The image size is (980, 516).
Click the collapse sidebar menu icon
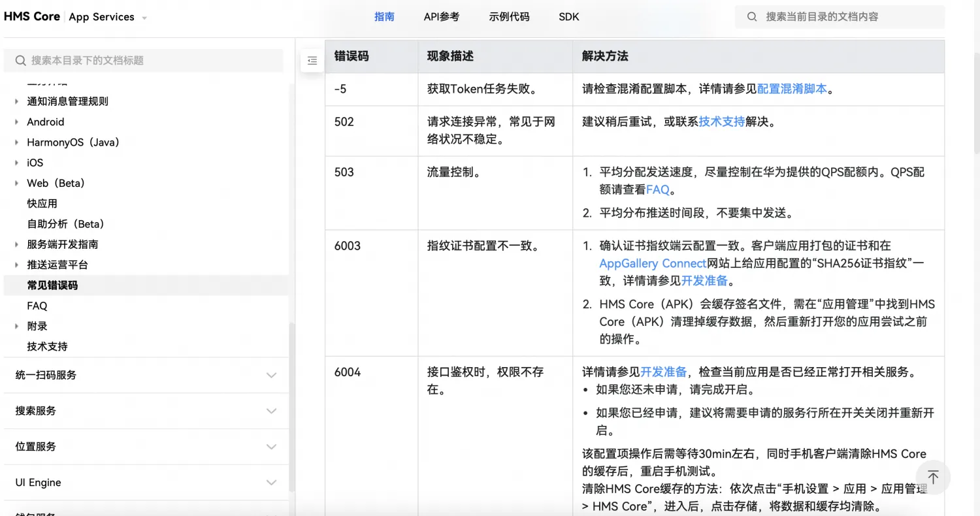coord(312,61)
